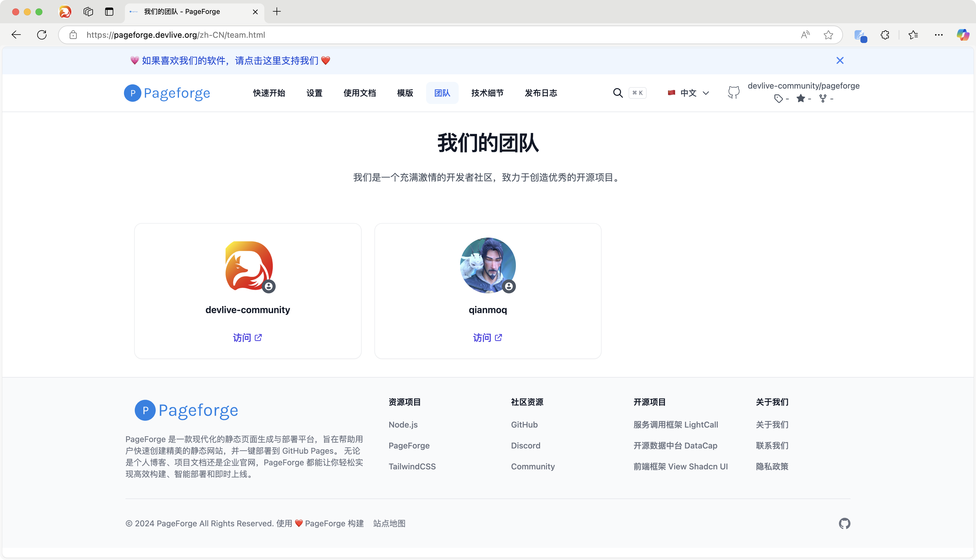Open the 联系我们 footer link
976x560 pixels.
[x=772, y=445]
